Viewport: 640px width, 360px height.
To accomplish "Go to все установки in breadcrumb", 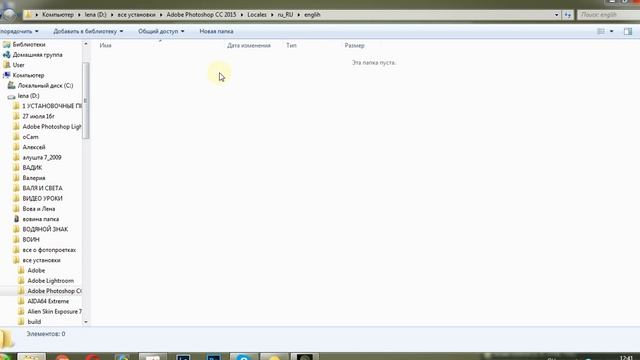I will pyautogui.click(x=136, y=15).
